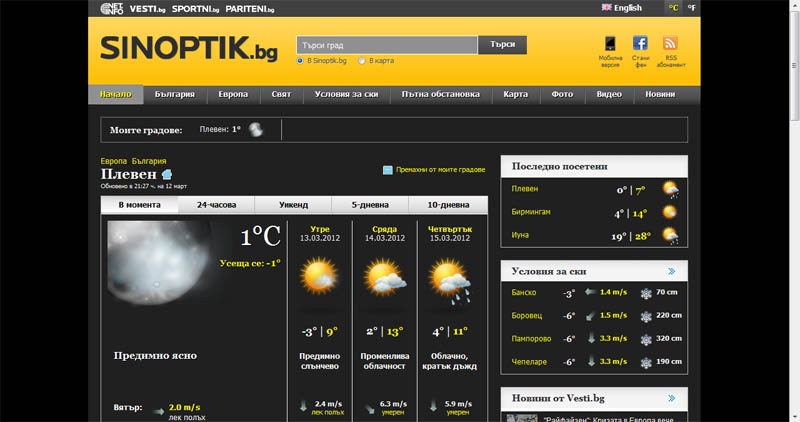Image resolution: width=800 pixels, height=422 pixels.
Task: Select the 'В Sinoptik.bg' search radio button
Action: [300, 61]
